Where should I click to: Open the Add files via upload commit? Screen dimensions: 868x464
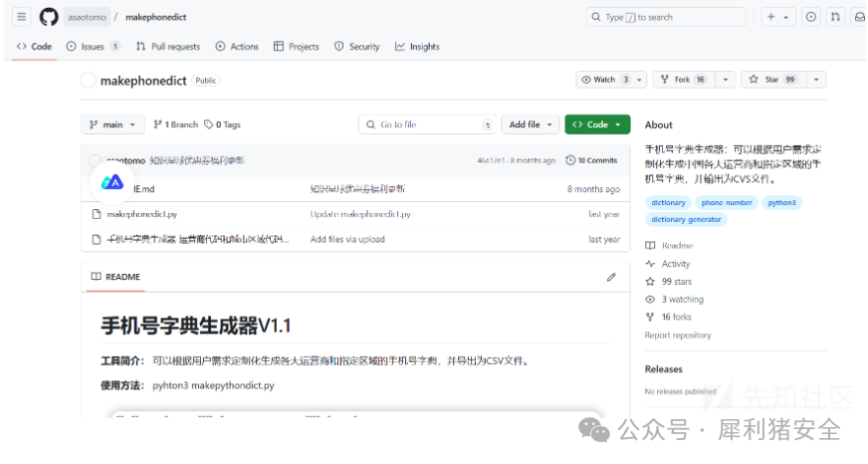coord(347,239)
